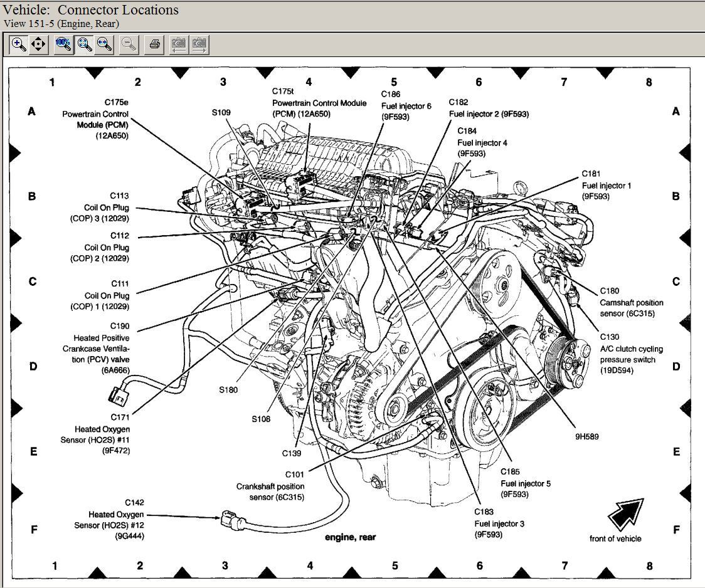
Task: Click the C190 Heated PCV valve label
Action: tap(96, 348)
